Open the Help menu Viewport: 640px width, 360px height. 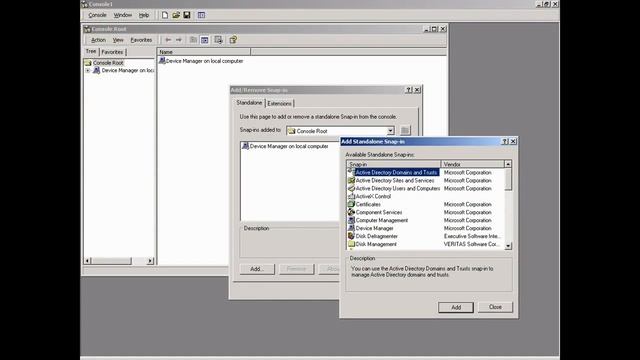144,15
